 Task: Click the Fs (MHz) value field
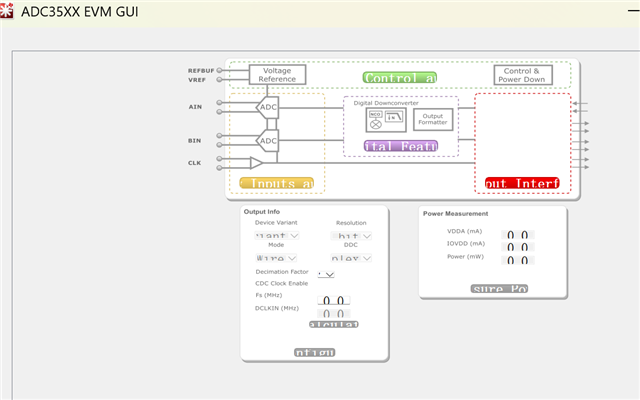[334, 300]
